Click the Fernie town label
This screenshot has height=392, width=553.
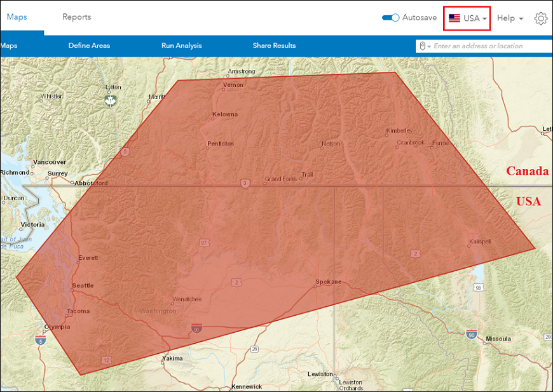tap(440, 143)
